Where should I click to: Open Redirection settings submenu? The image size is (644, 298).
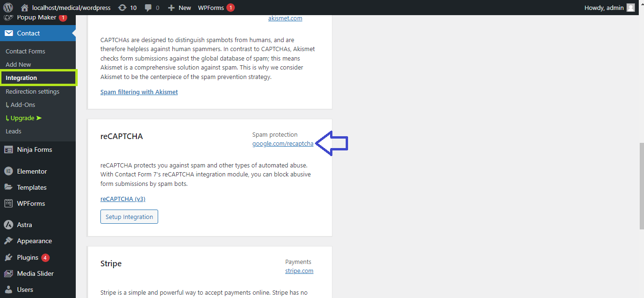tap(32, 91)
